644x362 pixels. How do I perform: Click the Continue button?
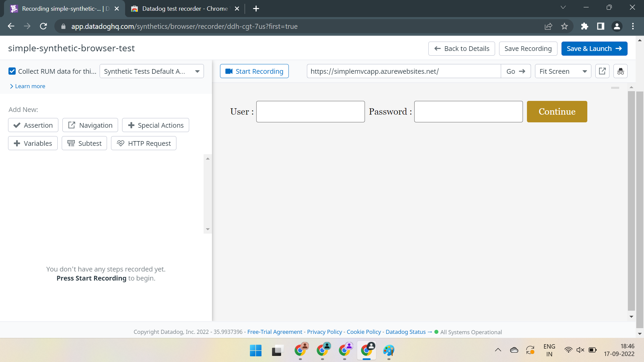click(x=557, y=112)
